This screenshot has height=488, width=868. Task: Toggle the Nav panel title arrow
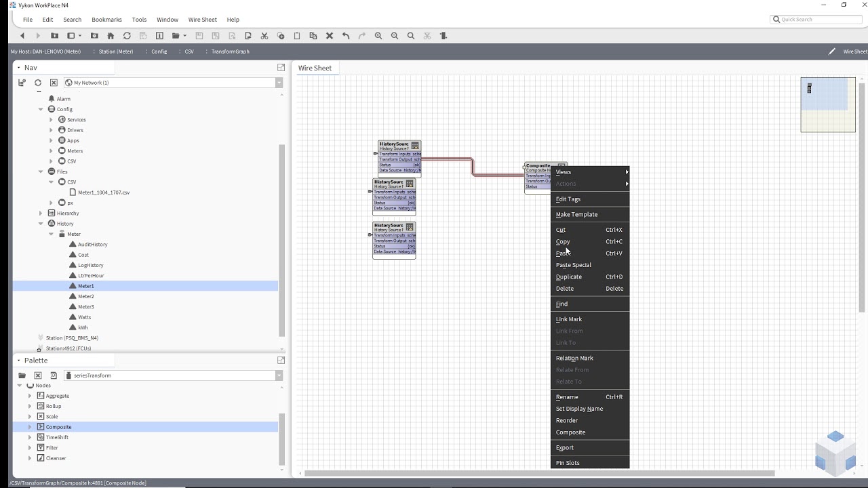19,68
